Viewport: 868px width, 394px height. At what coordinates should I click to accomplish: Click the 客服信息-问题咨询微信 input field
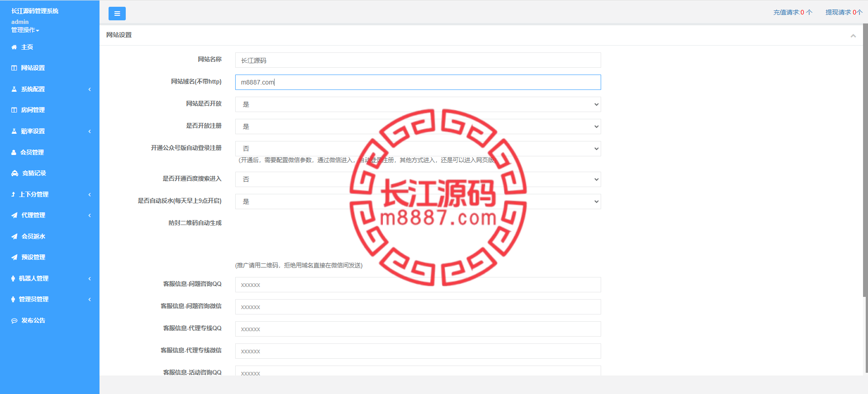[418, 307]
